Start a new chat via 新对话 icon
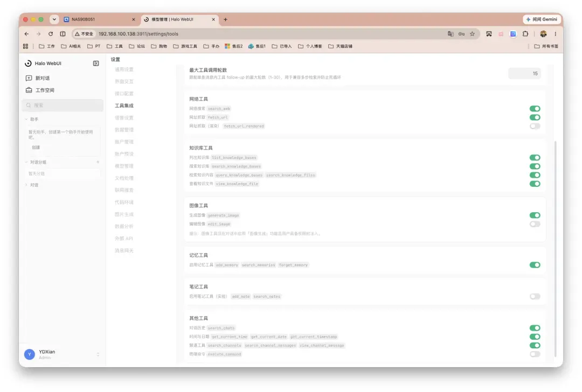The height and width of the screenshot is (392, 582). [x=29, y=78]
